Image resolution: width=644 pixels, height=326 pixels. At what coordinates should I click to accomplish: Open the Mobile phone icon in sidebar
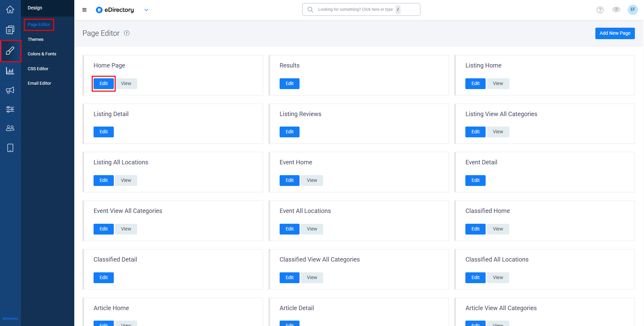coord(10,148)
